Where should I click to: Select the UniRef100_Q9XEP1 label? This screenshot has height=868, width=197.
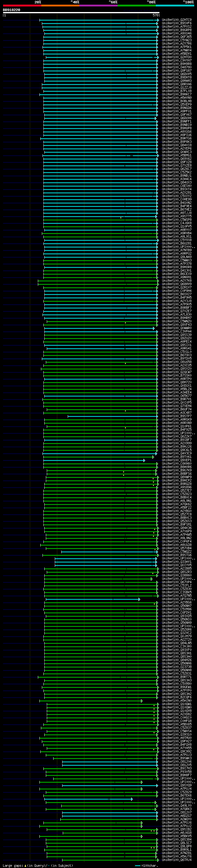(x=177, y=460)
